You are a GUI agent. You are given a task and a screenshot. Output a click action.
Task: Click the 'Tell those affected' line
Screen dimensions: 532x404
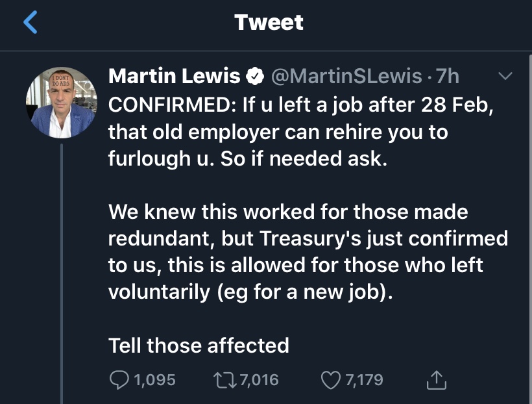pos(199,344)
